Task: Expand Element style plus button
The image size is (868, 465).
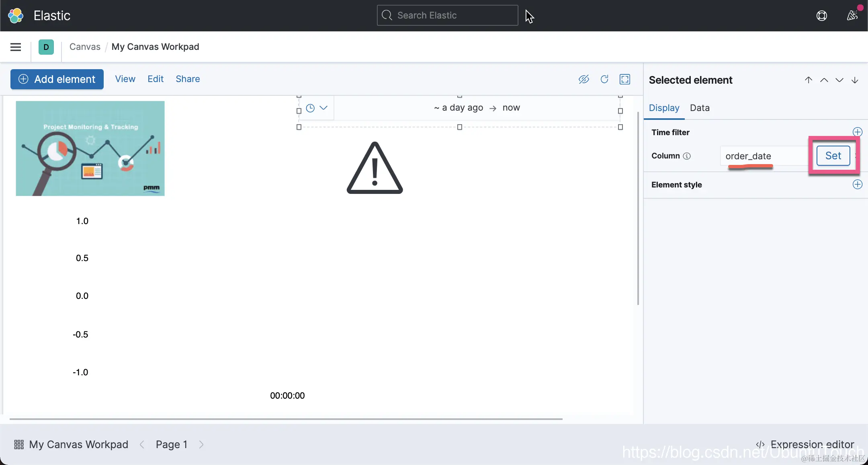Action: point(857,184)
